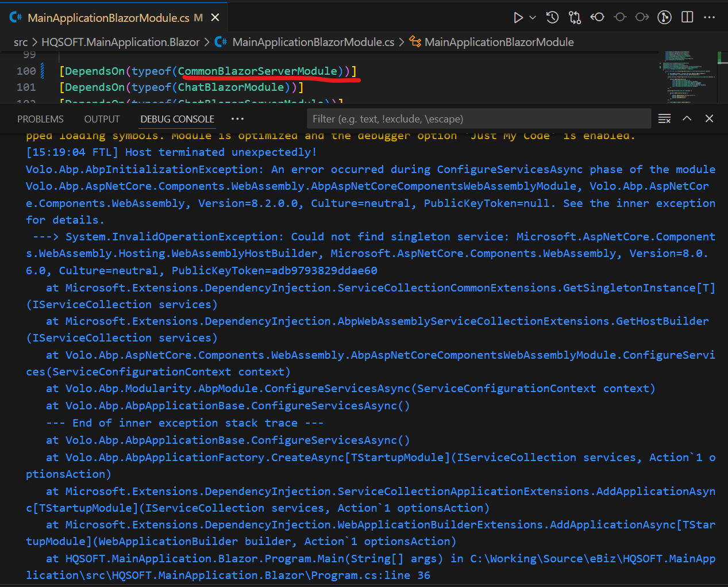Click the code minimap preview
Viewport: 728px width, 587px height.
point(687,75)
